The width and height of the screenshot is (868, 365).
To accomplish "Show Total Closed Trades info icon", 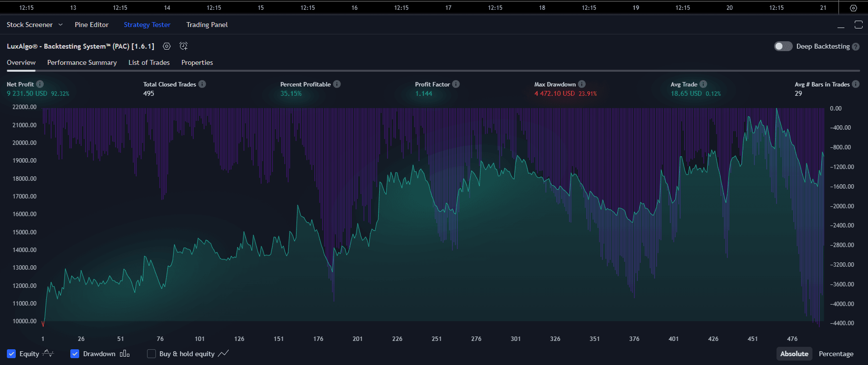I will point(202,84).
